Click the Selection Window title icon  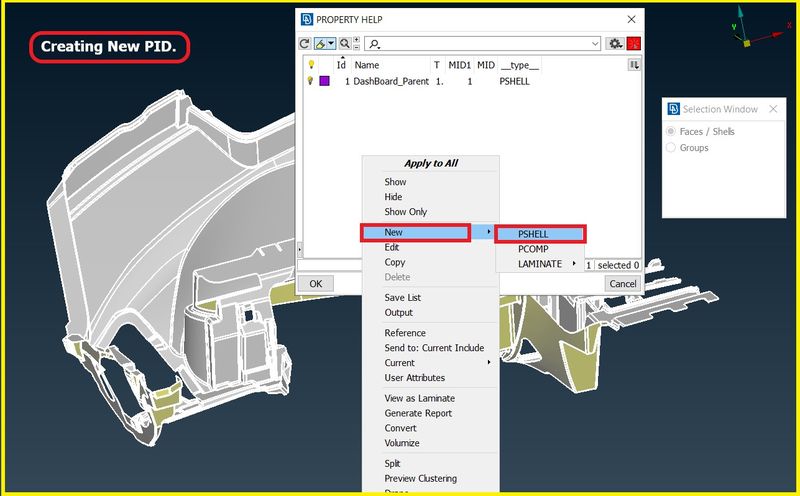click(673, 109)
